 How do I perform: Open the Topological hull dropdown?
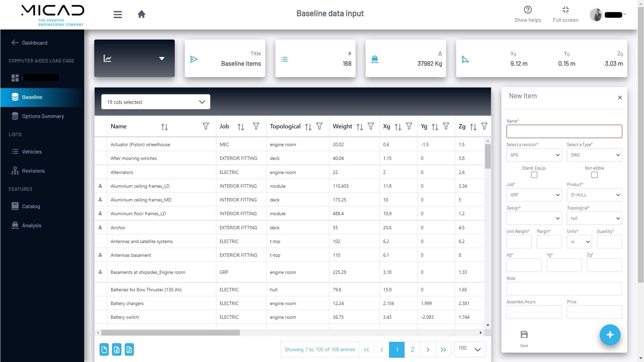(594, 218)
